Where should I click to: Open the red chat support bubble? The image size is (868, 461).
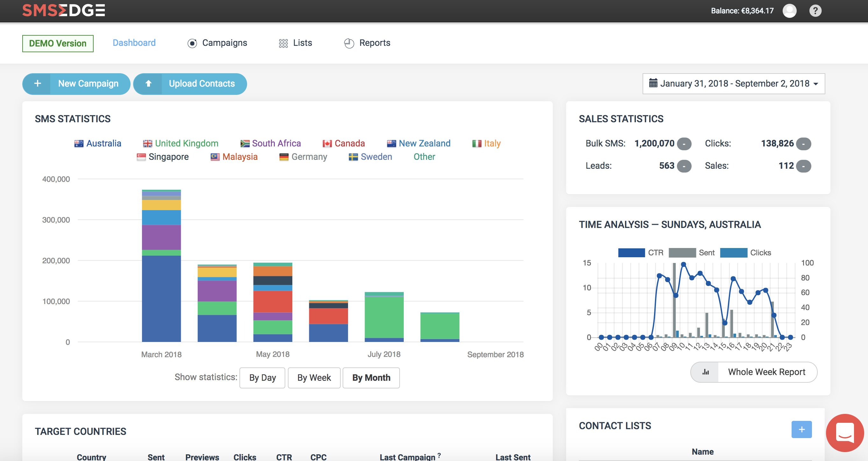click(845, 432)
